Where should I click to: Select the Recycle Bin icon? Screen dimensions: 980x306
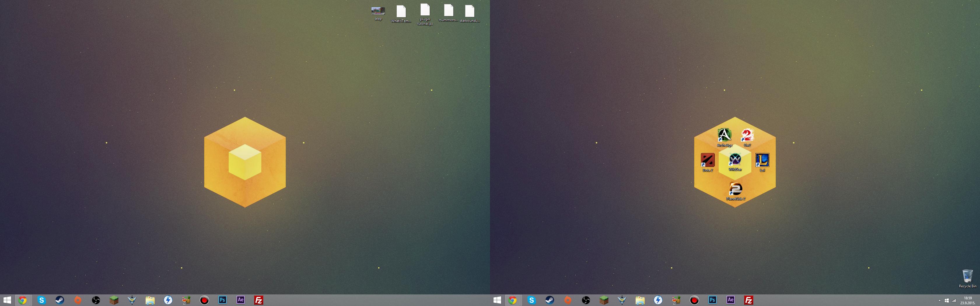pos(967,276)
